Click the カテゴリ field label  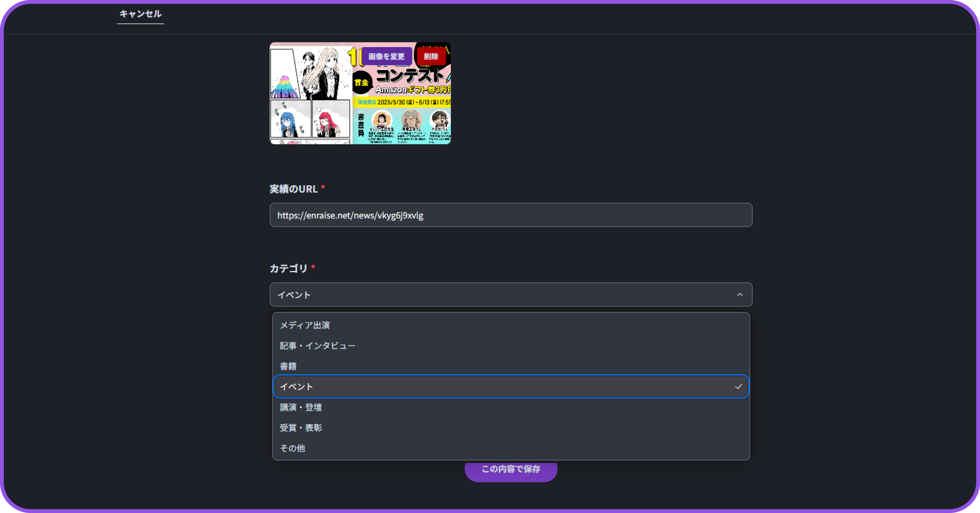click(x=289, y=268)
